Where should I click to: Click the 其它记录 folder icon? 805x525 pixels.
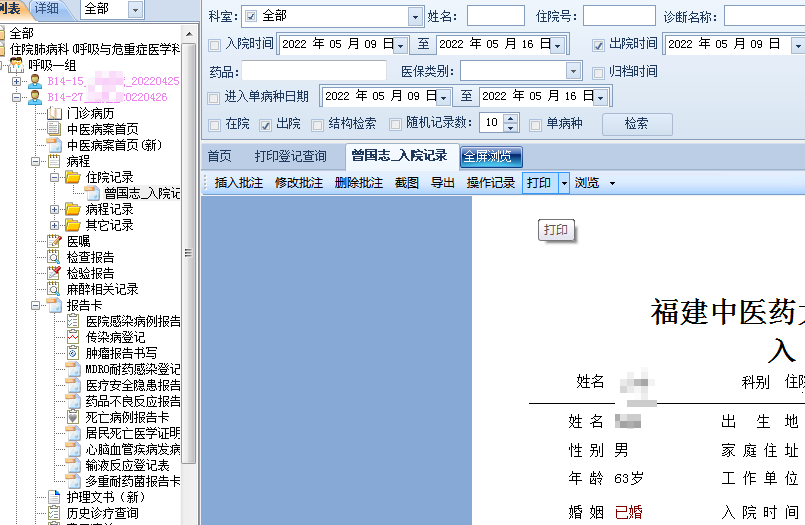pyautogui.click(x=73, y=225)
